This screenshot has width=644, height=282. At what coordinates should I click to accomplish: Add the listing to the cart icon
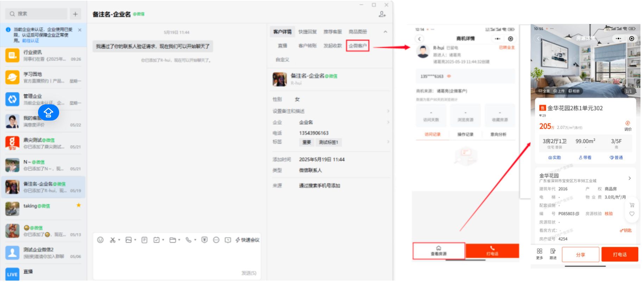point(632,205)
